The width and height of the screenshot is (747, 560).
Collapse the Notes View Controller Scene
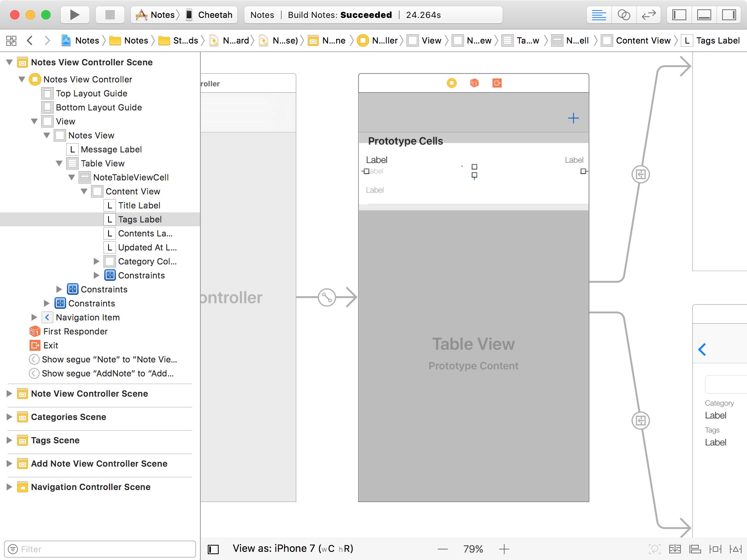click(x=9, y=62)
